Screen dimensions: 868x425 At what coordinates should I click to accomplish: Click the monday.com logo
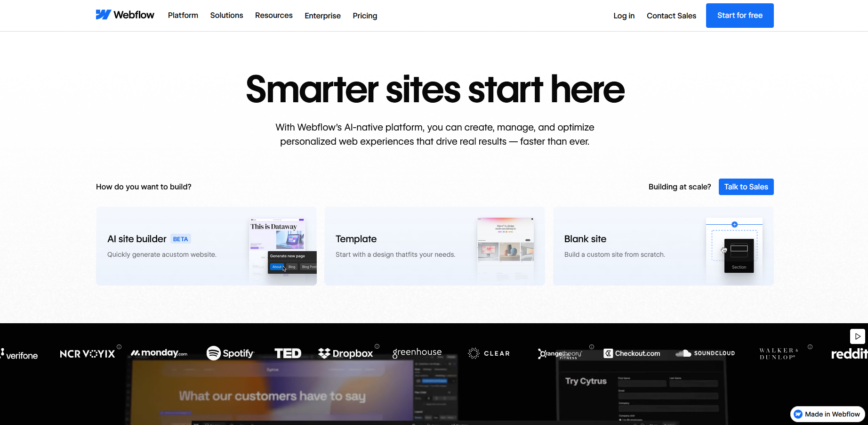point(159,353)
